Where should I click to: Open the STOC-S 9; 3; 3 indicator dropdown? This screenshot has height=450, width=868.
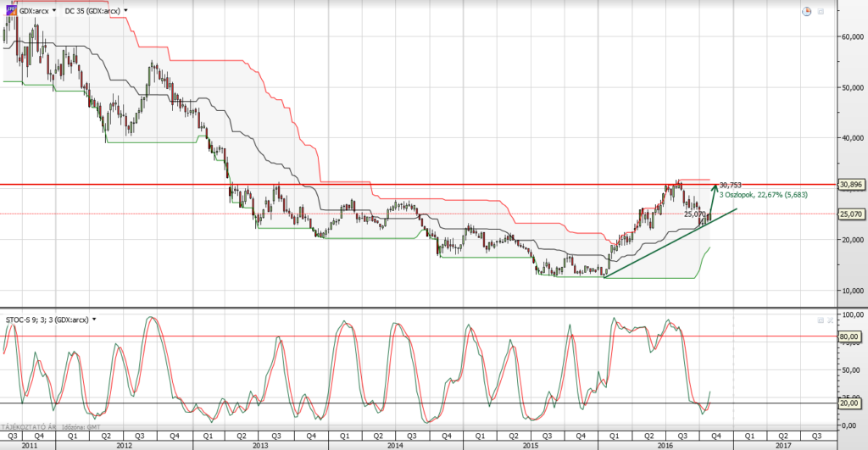(x=95, y=319)
